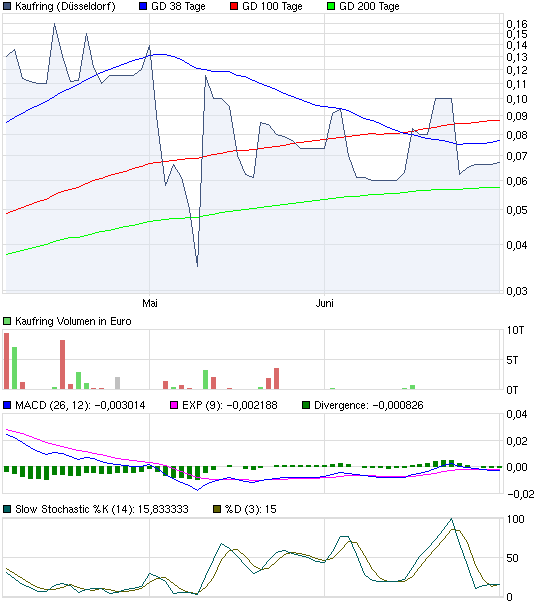Click the '5T' volume axis label
545x606 pixels.
click(x=512, y=360)
